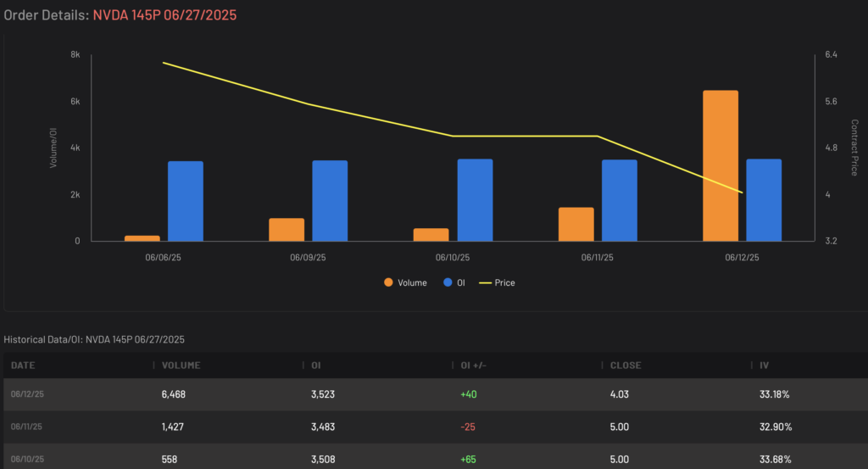Image resolution: width=868 pixels, height=469 pixels.
Task: Sort table by OI +/- column header
Action: point(473,366)
